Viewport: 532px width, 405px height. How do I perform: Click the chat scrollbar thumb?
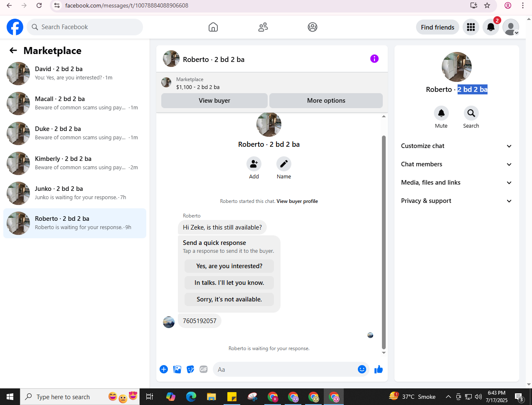point(384,242)
